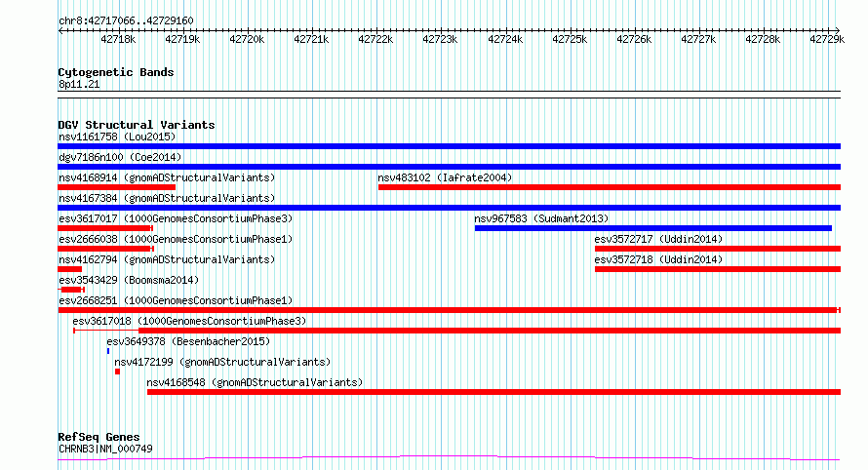This screenshot has height=470, width=868.
Task: Click esv3649378 (Besenbacher2015) label
Action: (188, 341)
